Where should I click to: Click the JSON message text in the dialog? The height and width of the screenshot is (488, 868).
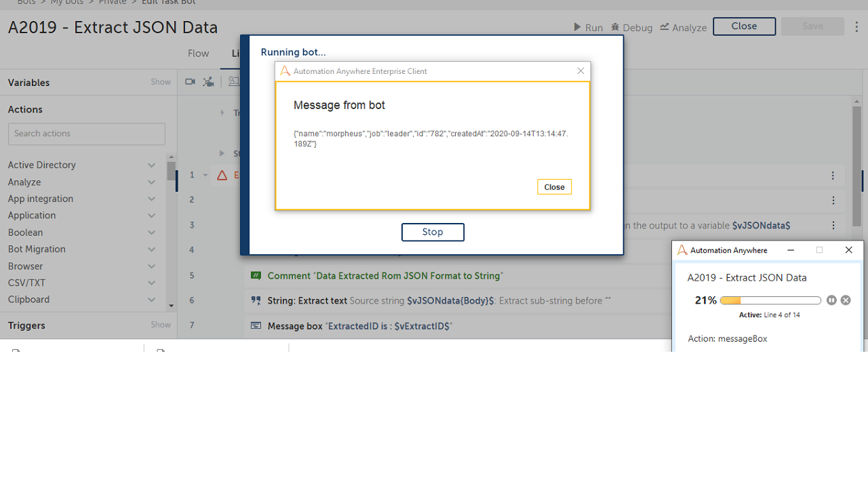point(431,139)
